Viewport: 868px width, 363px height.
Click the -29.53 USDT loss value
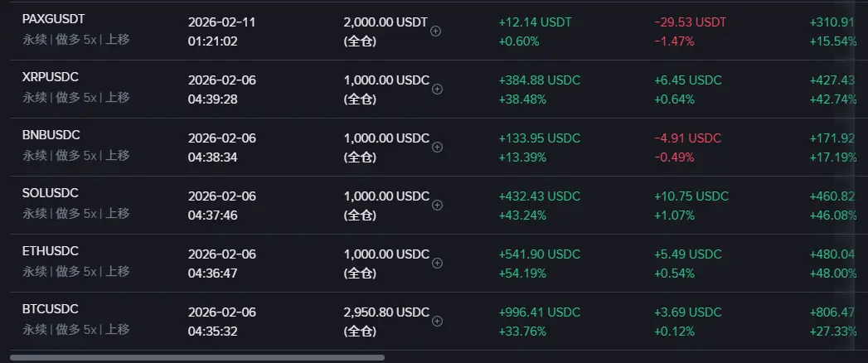[x=690, y=22]
